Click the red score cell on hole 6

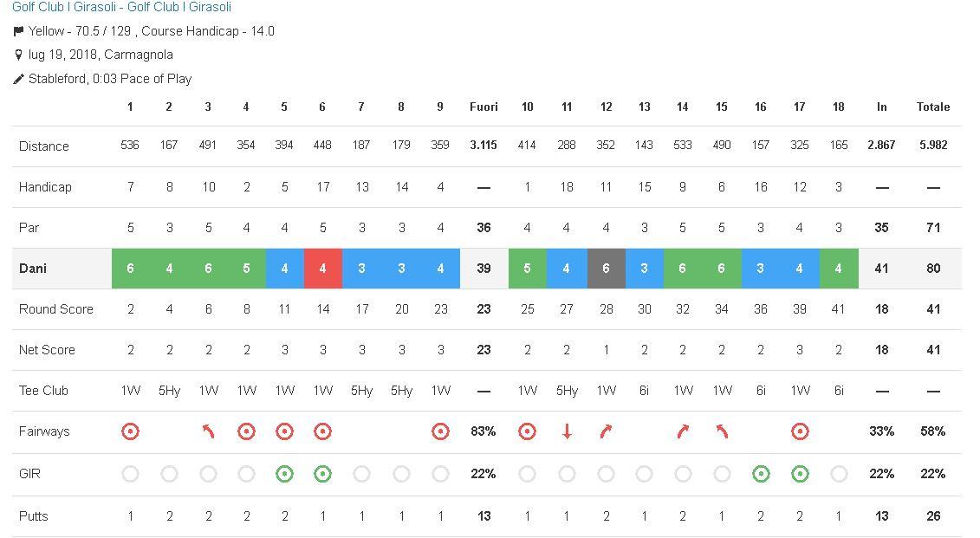pos(323,269)
